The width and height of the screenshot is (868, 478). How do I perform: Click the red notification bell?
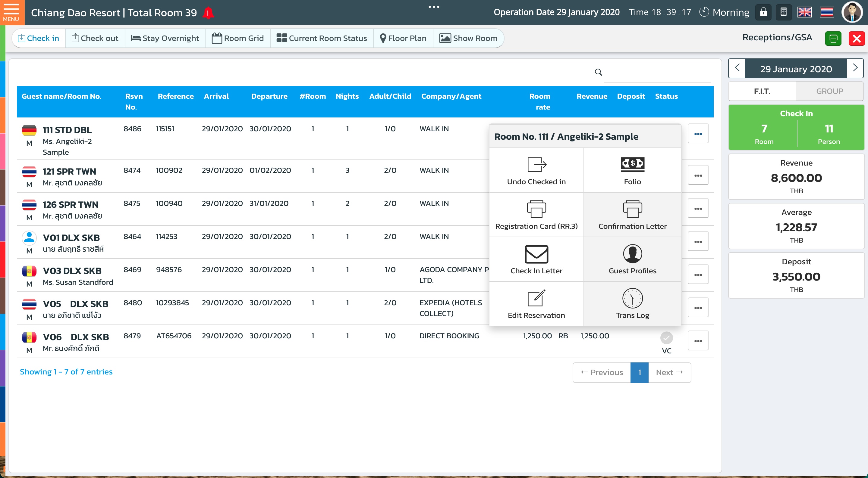point(208,13)
